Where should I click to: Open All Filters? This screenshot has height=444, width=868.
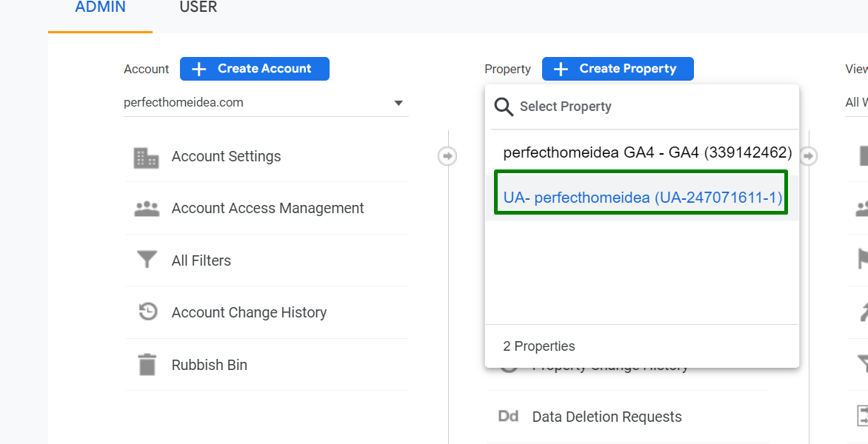coord(267,260)
